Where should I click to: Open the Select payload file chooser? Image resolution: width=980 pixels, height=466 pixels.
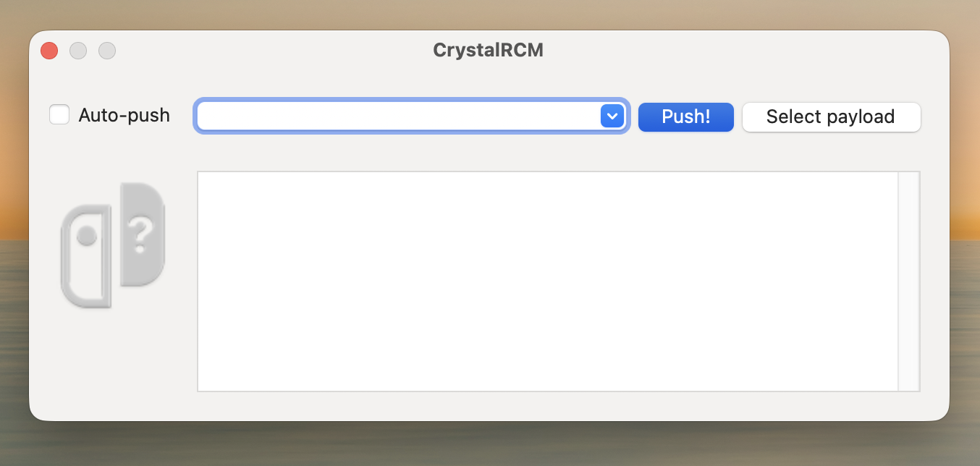coord(831,116)
